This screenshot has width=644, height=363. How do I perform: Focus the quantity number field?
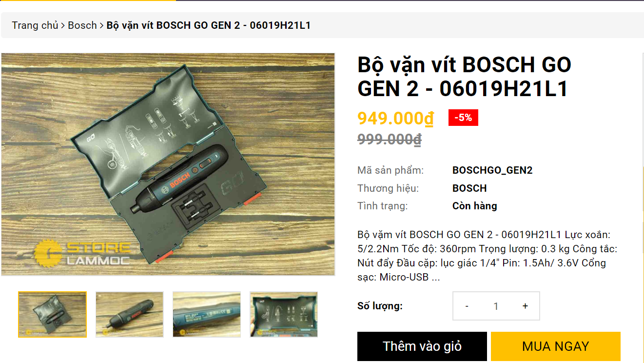click(x=496, y=306)
